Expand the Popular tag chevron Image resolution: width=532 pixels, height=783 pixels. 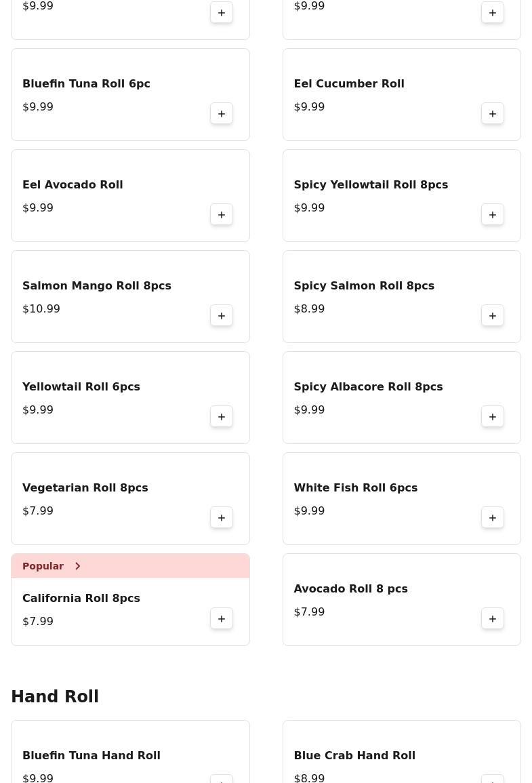click(x=78, y=566)
